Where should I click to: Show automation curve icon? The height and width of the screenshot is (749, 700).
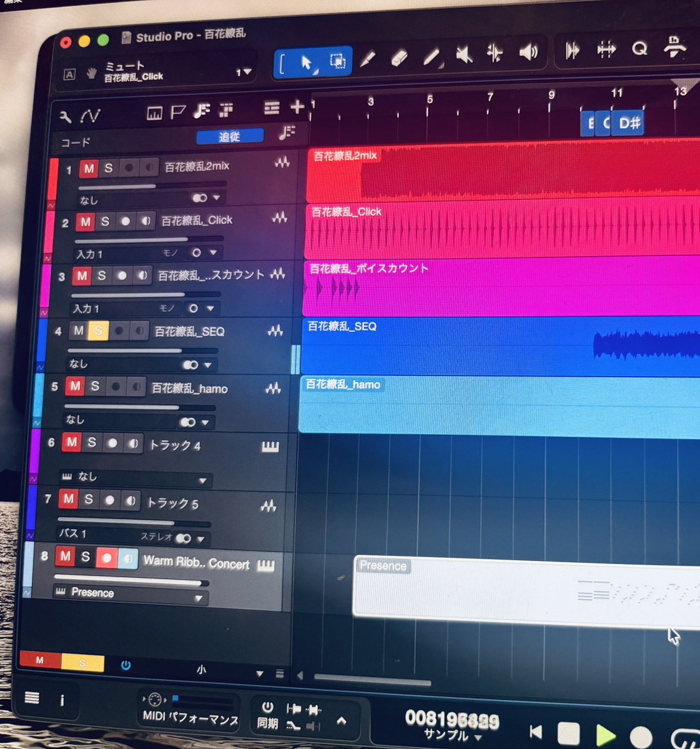point(90,115)
